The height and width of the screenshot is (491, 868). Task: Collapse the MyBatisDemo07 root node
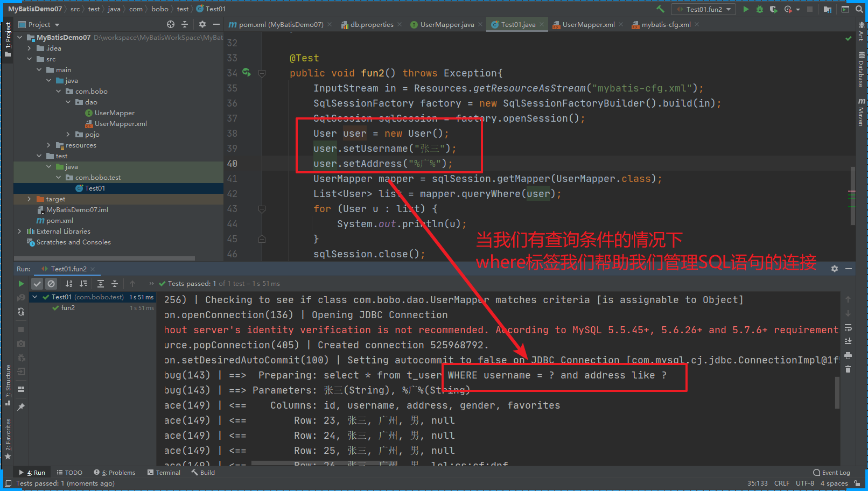click(x=20, y=37)
